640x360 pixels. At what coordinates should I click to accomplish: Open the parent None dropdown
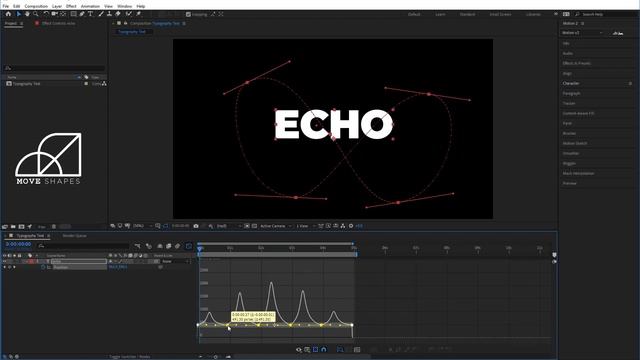click(176, 261)
